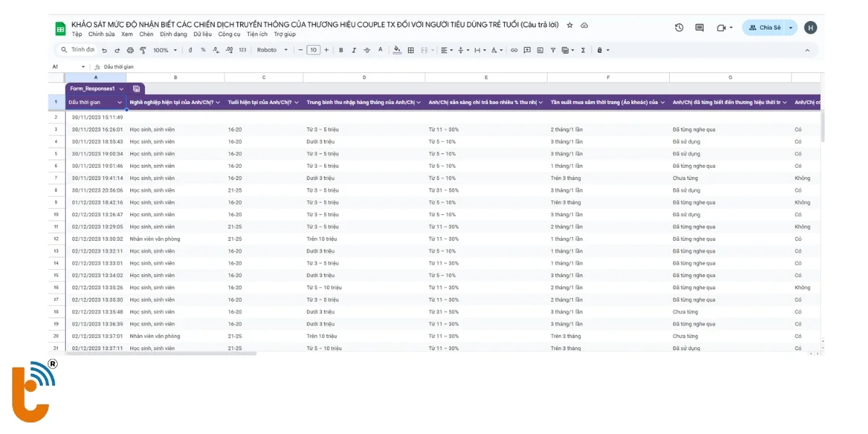Open the Dữ liệu menu

(203, 34)
